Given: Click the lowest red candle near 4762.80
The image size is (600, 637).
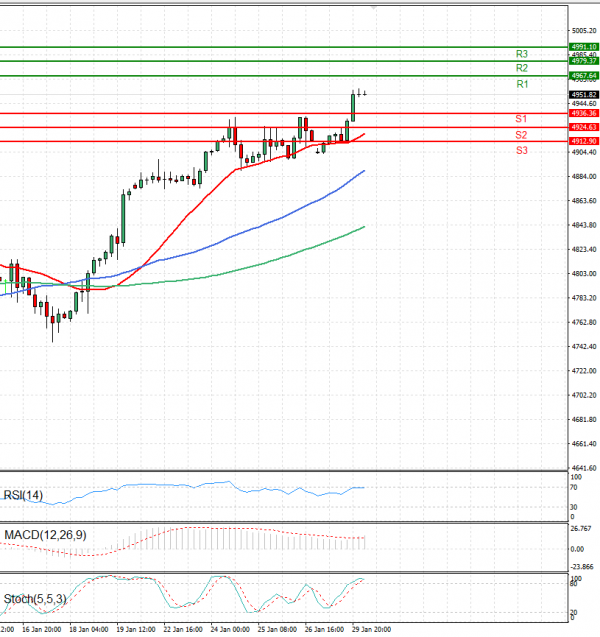Looking at the screenshot, I should point(52,319).
